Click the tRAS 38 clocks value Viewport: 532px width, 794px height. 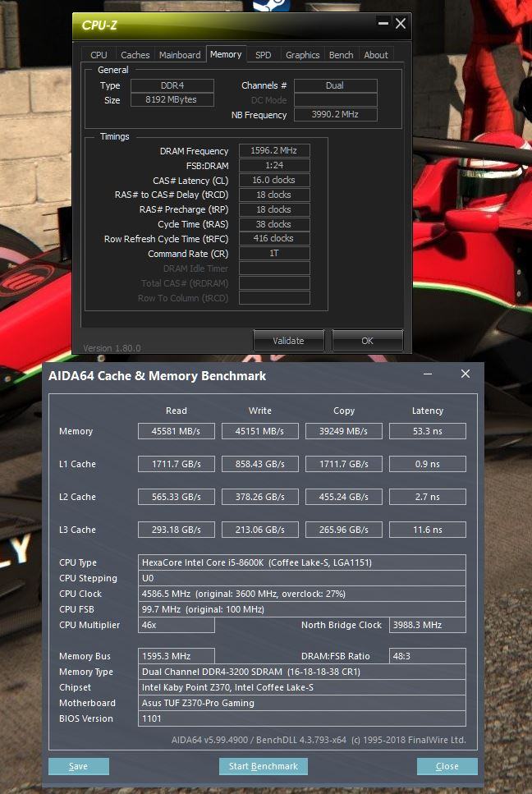pos(274,224)
